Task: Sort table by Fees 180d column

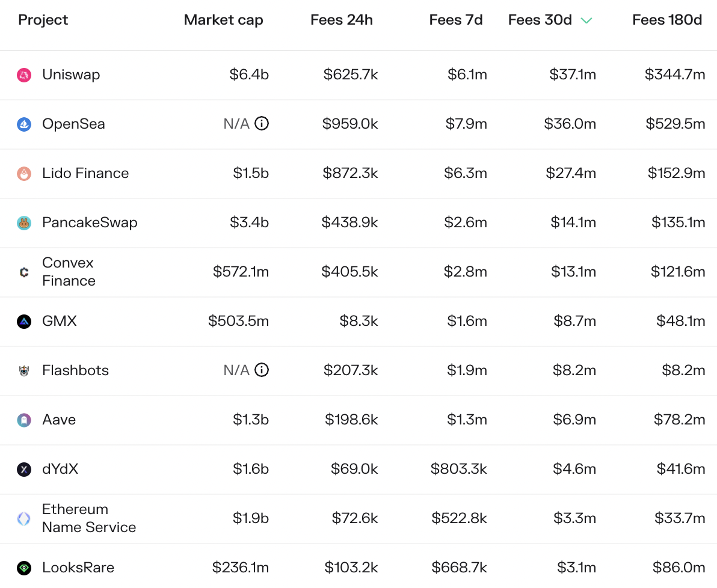Action: tap(666, 20)
